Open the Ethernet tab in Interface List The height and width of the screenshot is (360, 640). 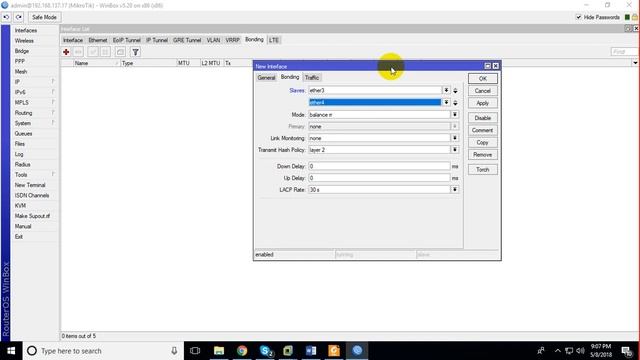98,40
